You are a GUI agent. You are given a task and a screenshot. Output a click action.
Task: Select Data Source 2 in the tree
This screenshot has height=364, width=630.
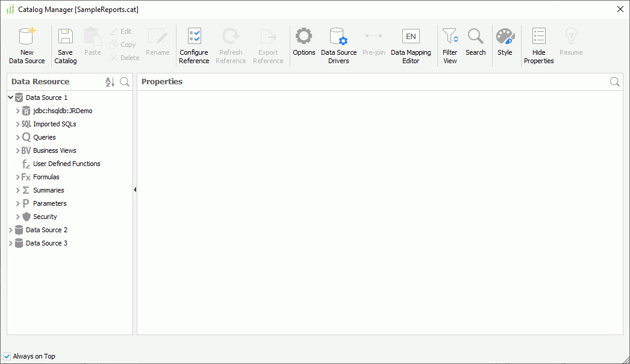pos(46,230)
